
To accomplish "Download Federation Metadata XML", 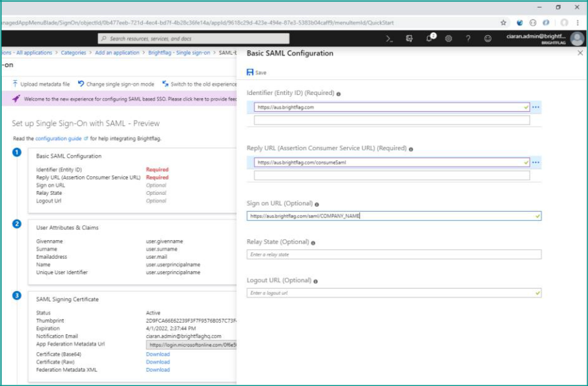I will pos(158,370).
